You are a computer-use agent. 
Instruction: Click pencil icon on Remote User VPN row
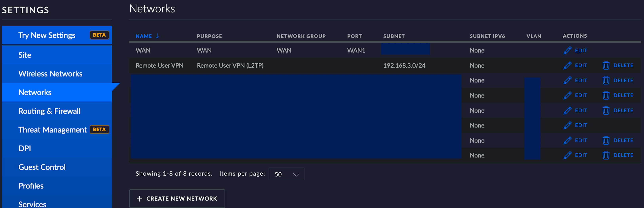[568, 65]
